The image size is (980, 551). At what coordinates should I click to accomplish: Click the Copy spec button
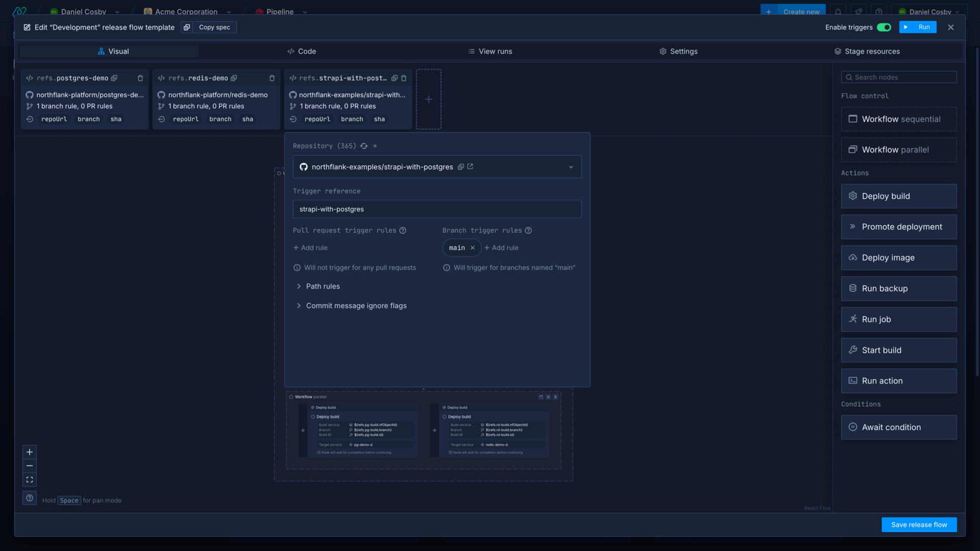point(209,28)
